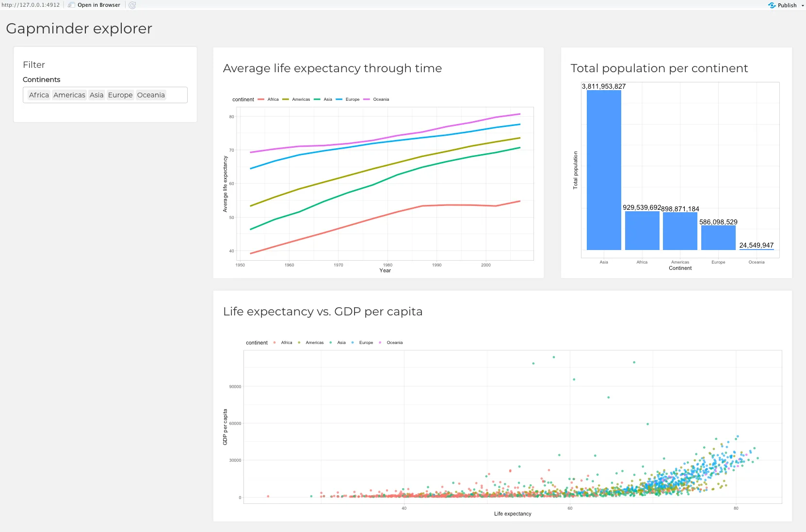
Task: Select the Americas continent tag
Action: pyautogui.click(x=69, y=95)
